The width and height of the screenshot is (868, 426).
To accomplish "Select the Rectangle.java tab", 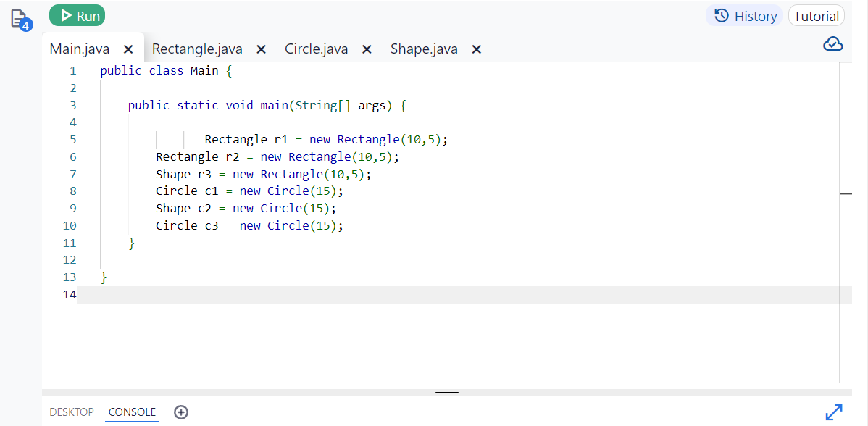I will 197,49.
